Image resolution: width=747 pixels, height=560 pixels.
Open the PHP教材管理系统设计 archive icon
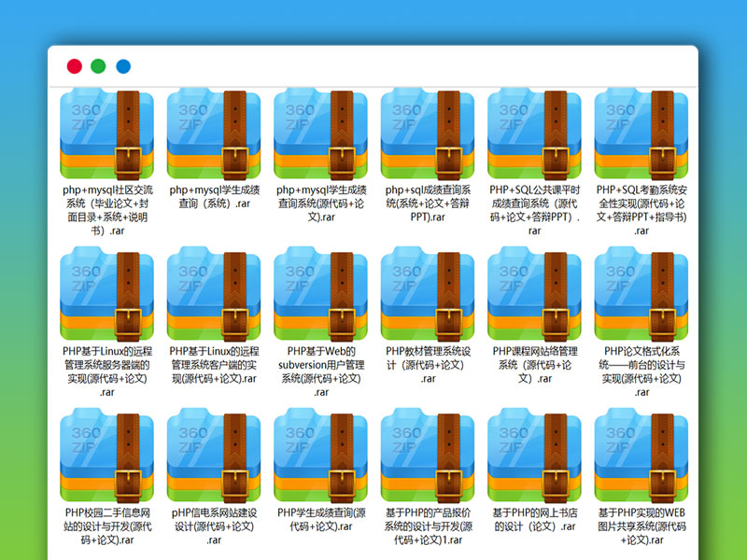coord(428,295)
